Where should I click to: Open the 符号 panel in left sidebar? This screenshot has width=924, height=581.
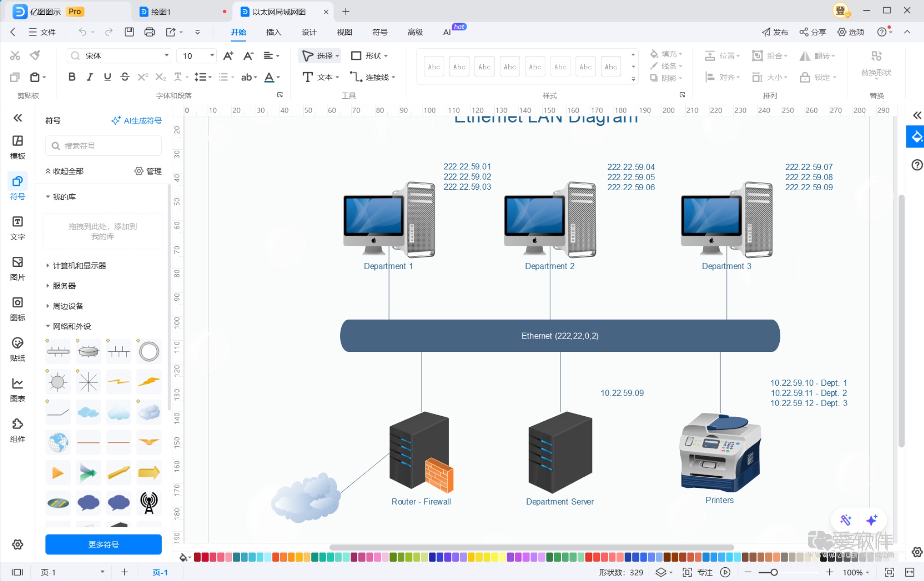click(17, 186)
